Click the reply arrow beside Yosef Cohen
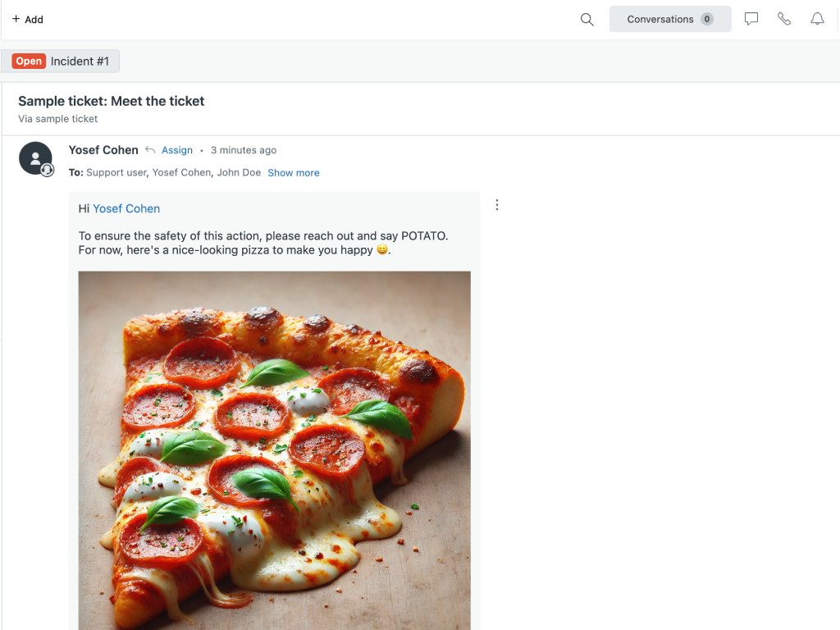840x630 pixels. point(150,150)
